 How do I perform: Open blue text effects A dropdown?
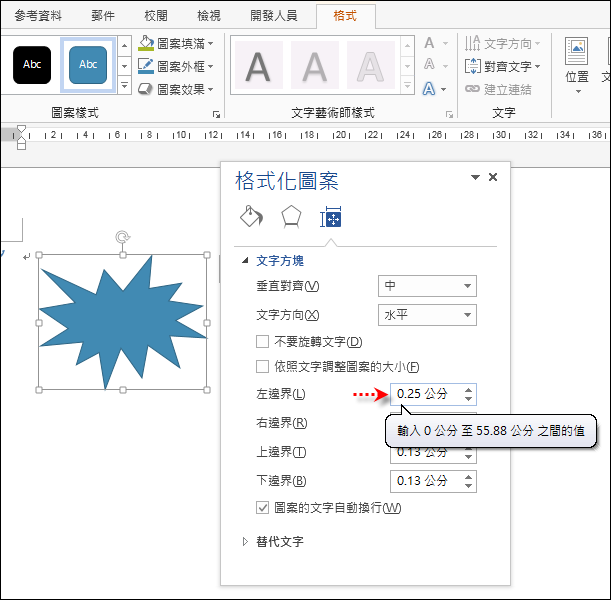tap(443, 89)
